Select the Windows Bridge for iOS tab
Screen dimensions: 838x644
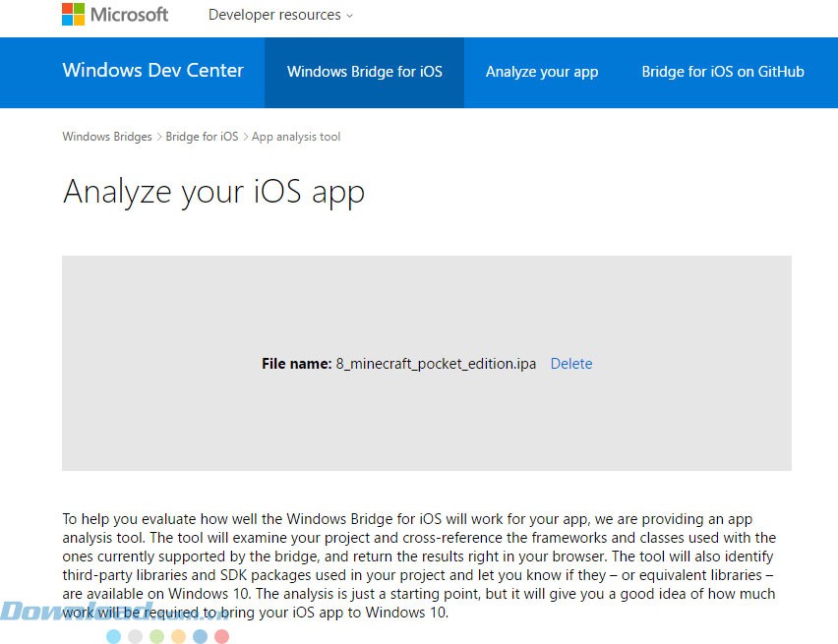[364, 72]
